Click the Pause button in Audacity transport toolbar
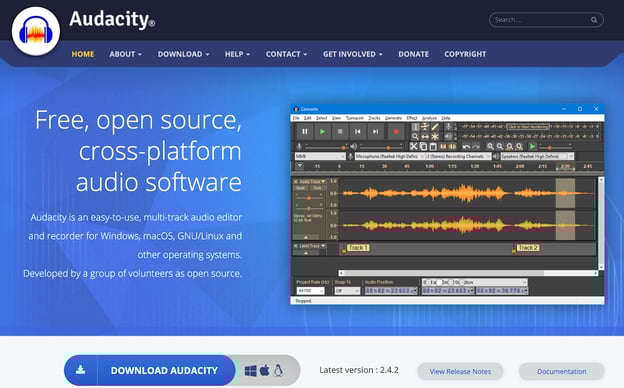Image resolution: width=624 pixels, height=388 pixels. (304, 132)
